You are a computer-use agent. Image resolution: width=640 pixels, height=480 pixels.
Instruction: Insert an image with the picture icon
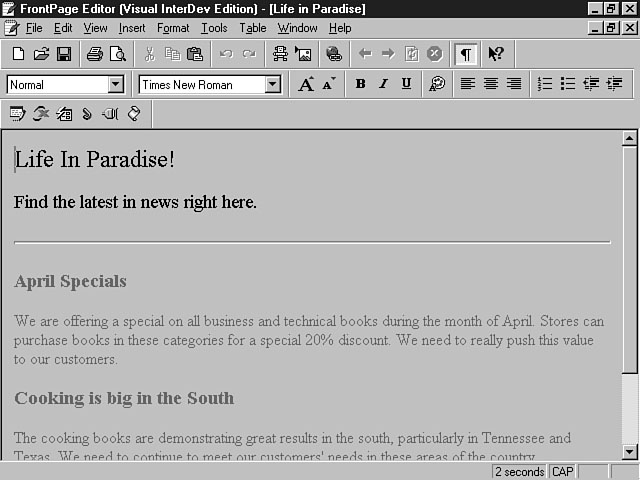(x=303, y=54)
